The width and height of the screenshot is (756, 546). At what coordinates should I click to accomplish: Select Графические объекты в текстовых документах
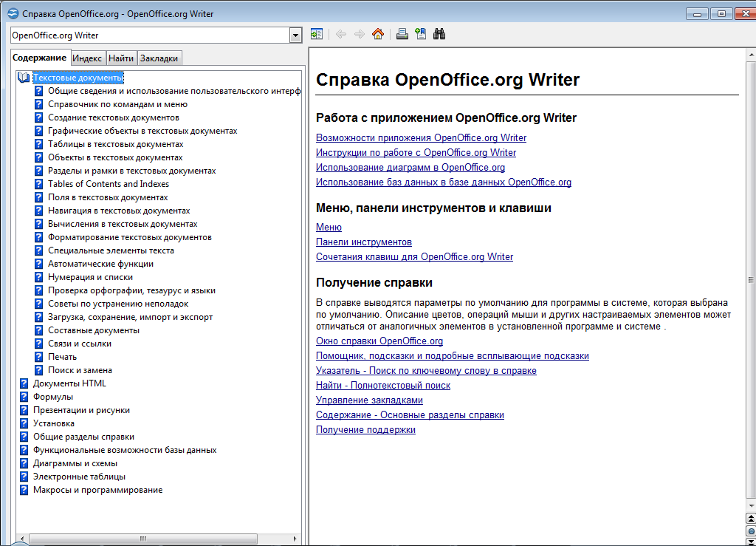tap(142, 131)
